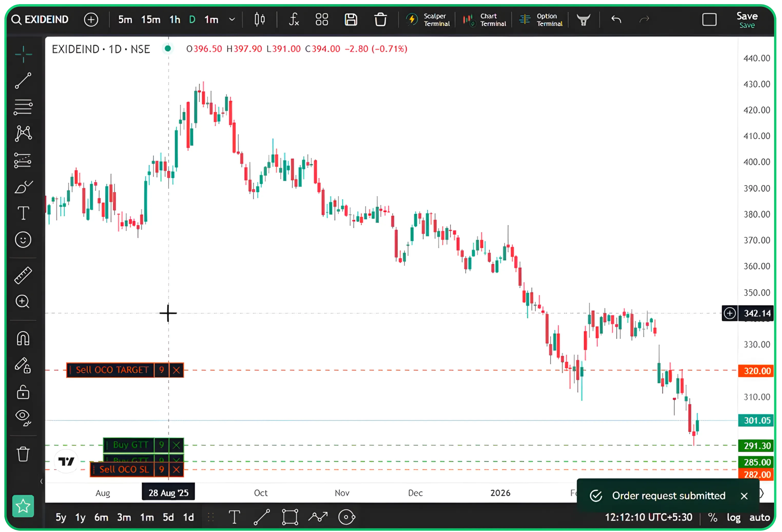Open the EXIDEIND symbol search
Screen dimensions: 782x532
[x=40, y=19]
